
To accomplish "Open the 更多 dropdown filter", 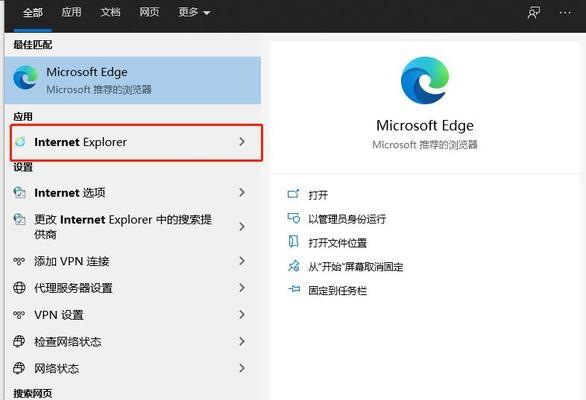I will 194,12.
